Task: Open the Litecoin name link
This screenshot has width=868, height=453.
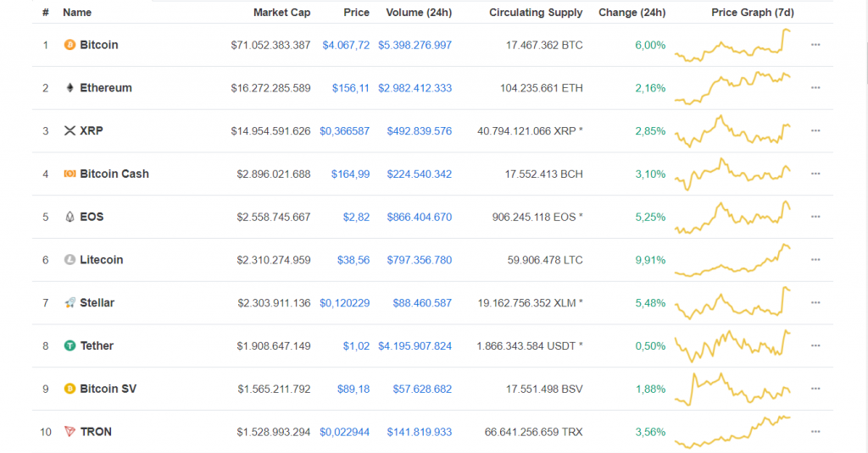Action: point(102,259)
